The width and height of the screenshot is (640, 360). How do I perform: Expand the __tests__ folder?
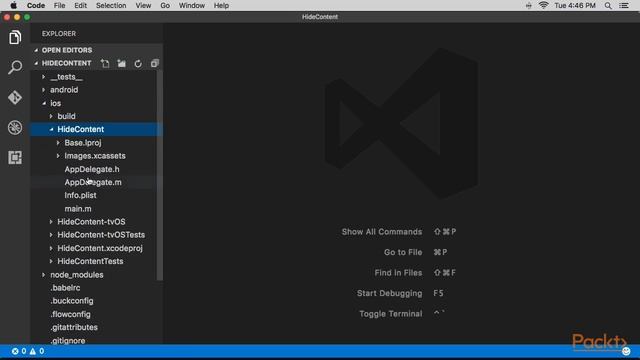[x=44, y=77]
